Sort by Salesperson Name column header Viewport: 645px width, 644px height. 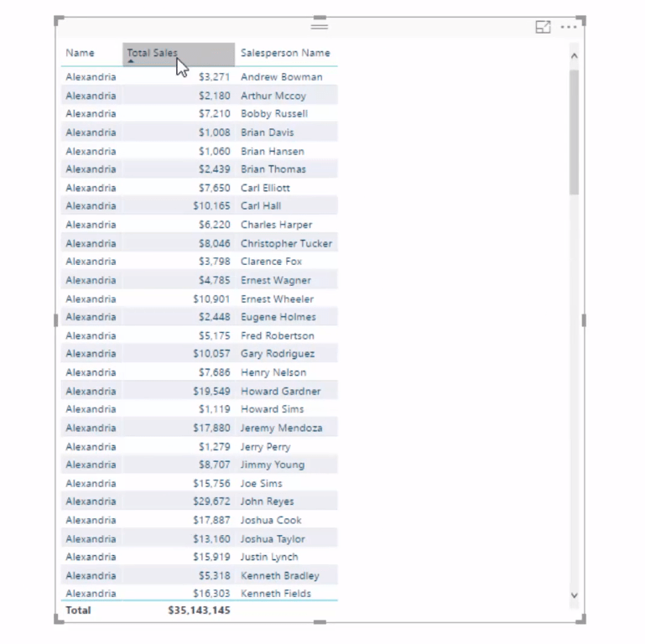tap(285, 53)
